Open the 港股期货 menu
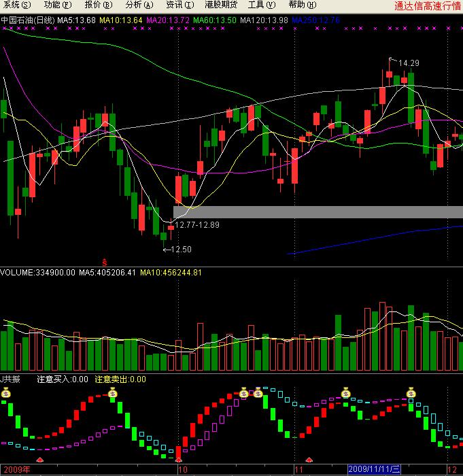Image resolution: width=463 pixels, height=476 pixels. pos(221,5)
